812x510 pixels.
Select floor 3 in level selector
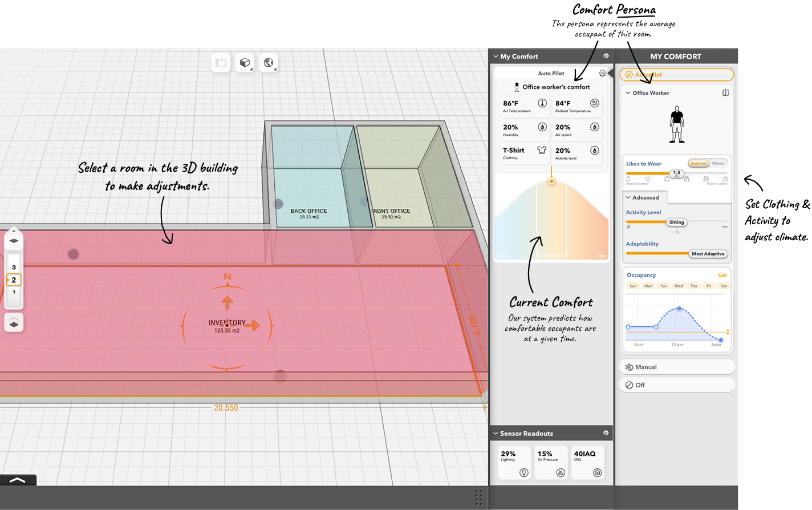(14, 268)
